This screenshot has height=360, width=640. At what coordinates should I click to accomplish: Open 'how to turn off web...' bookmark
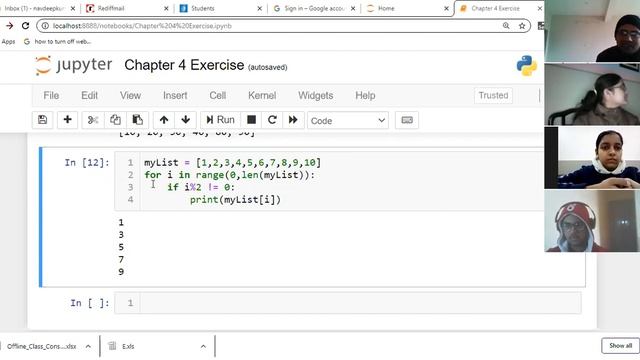58,42
